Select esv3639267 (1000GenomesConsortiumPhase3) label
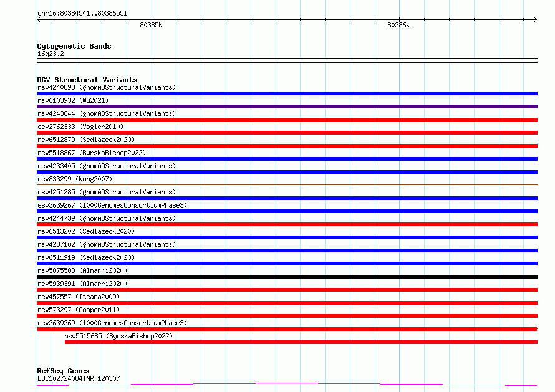 point(112,205)
